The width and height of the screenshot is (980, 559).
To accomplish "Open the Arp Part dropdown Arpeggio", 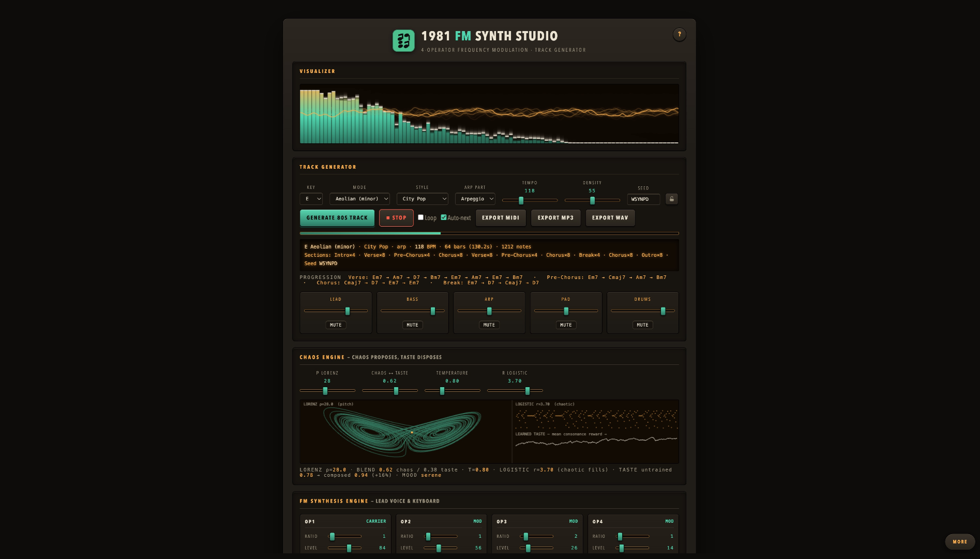I will point(475,199).
